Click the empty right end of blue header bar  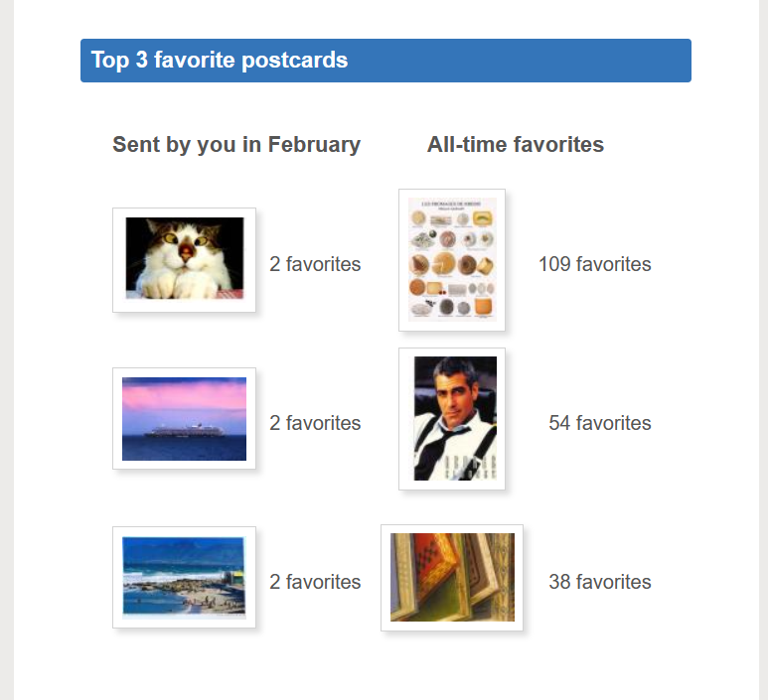coord(596,61)
